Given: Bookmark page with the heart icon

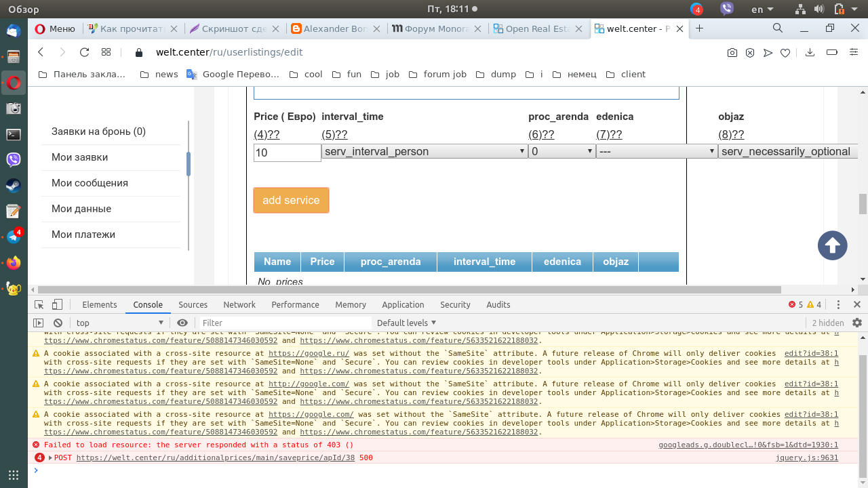Looking at the screenshot, I should coord(785,53).
